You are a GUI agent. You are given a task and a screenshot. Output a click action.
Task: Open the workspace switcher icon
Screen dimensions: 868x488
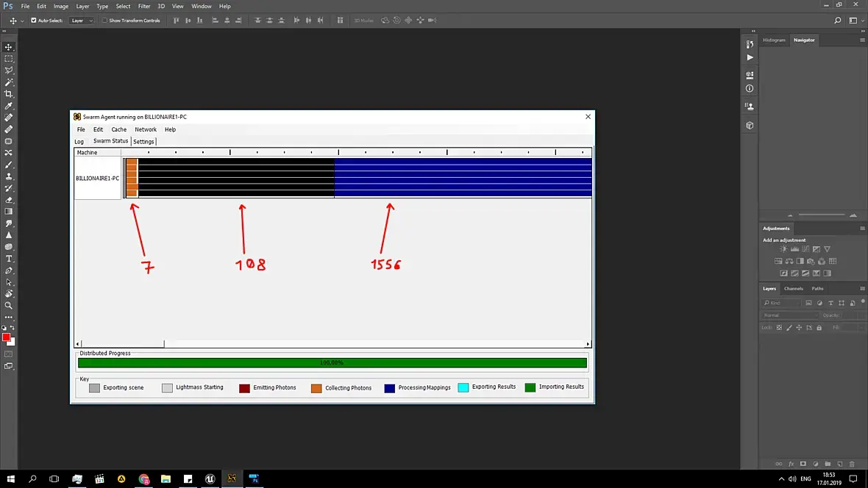(x=853, y=21)
